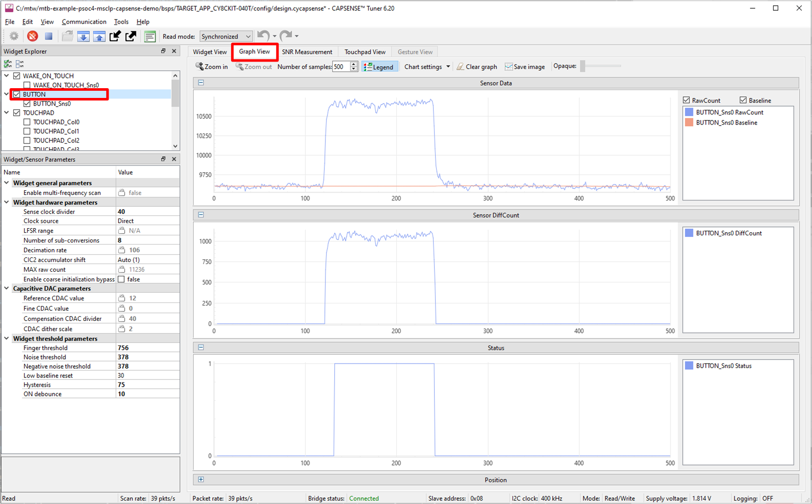Open the Read mode Synchronized combo box
Viewport: 812px width, 504px height.
[x=226, y=36]
